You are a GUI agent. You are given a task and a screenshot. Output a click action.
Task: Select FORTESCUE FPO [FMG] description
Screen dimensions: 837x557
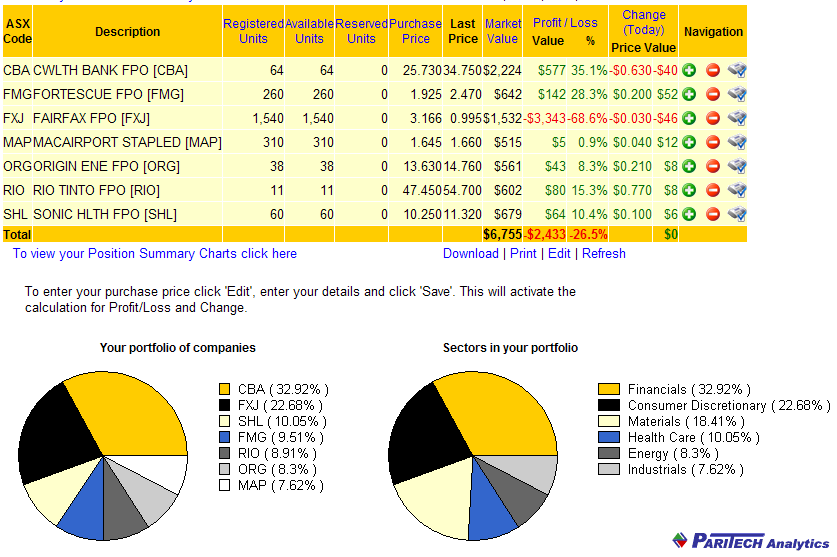tap(108, 94)
